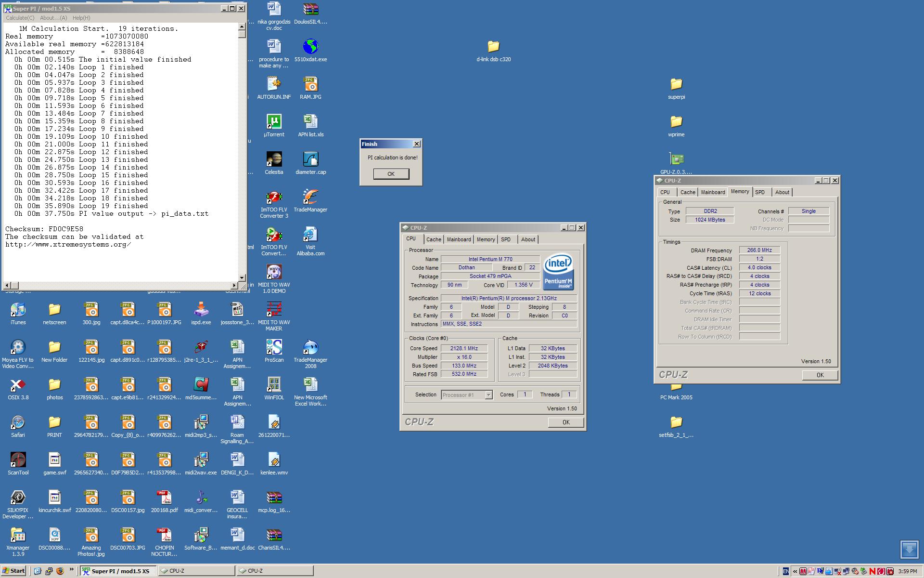This screenshot has height=578, width=924.
Task: Switch to Super PI taskbar button
Action: click(x=118, y=571)
